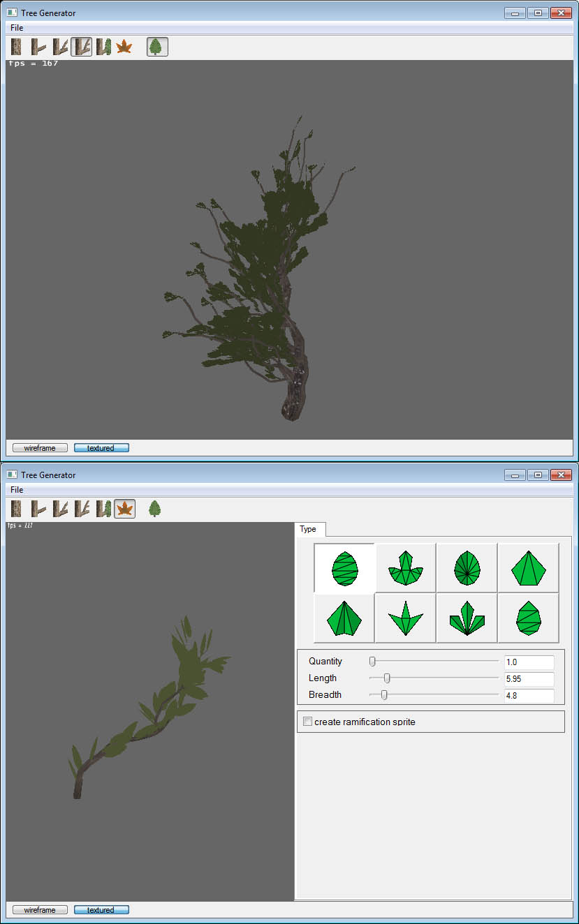Select trunk-with-foliage icon in bottom window

click(x=103, y=509)
